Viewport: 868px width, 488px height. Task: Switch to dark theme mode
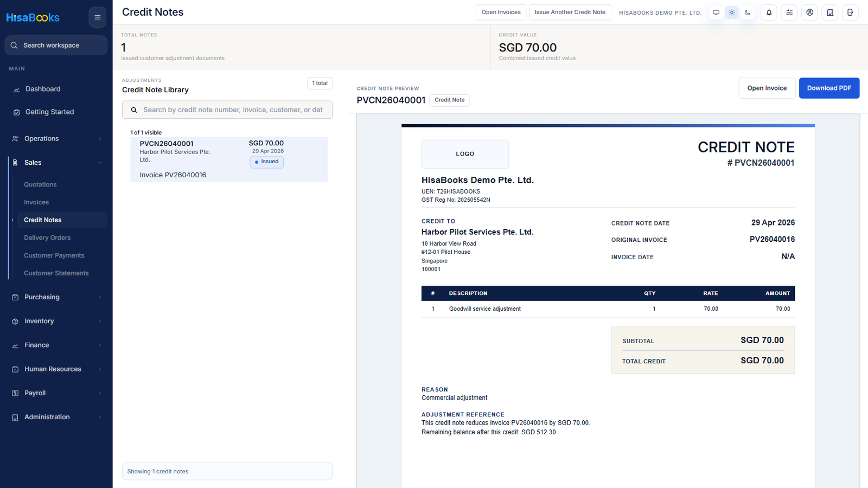pos(748,12)
